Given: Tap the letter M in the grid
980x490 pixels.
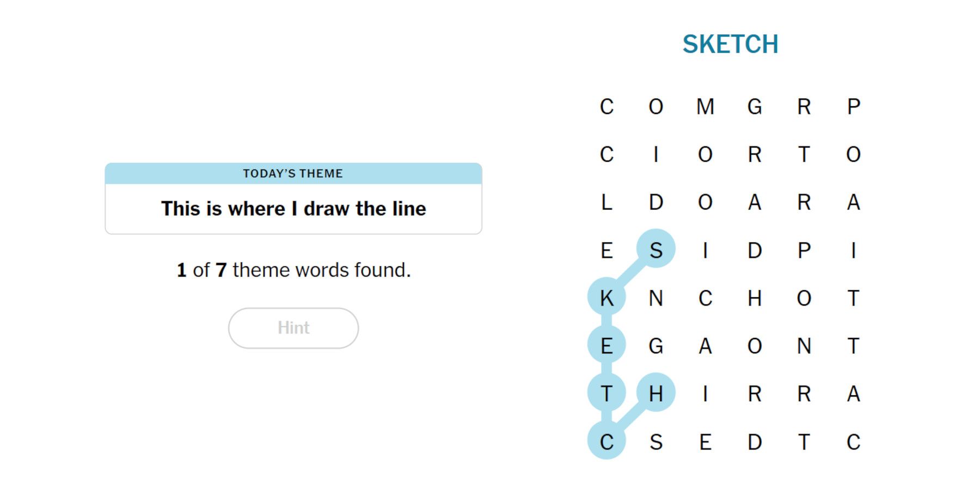Looking at the screenshot, I should point(705,107).
